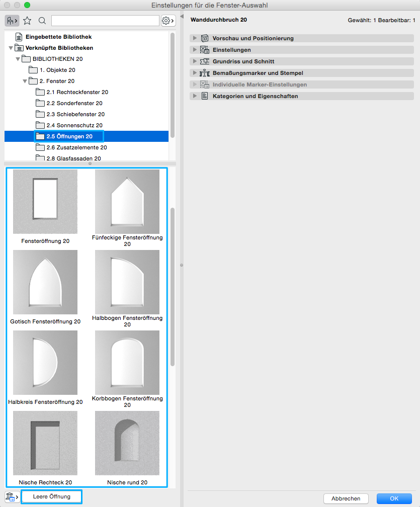Click the Grundriss und Schnitt panel icon
Screen dimensions: 420x507
(205, 61)
